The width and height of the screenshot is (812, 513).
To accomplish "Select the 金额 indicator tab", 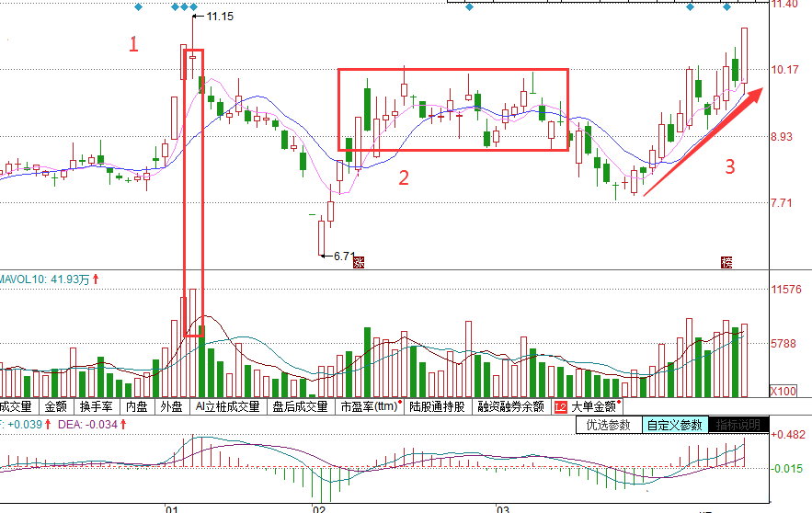I will (x=55, y=406).
